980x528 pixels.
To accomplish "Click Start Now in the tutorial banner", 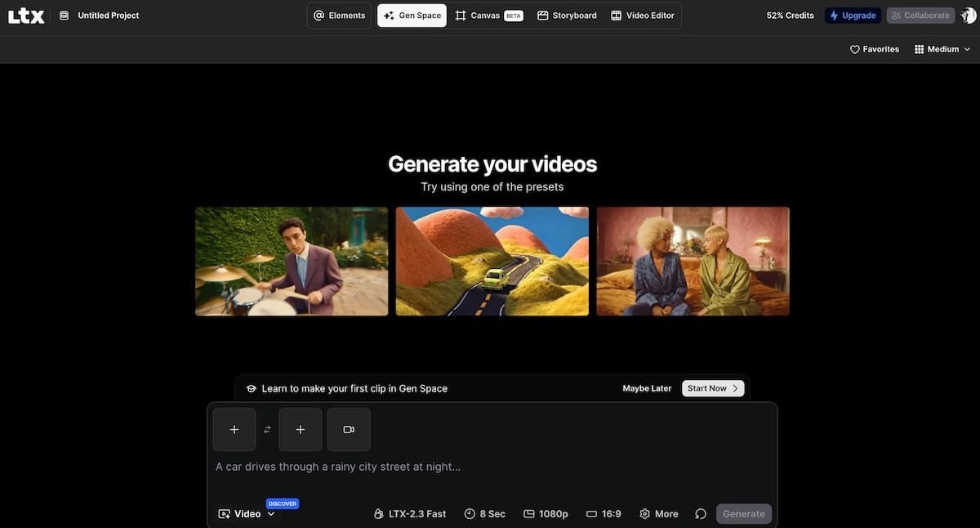I will pos(713,388).
